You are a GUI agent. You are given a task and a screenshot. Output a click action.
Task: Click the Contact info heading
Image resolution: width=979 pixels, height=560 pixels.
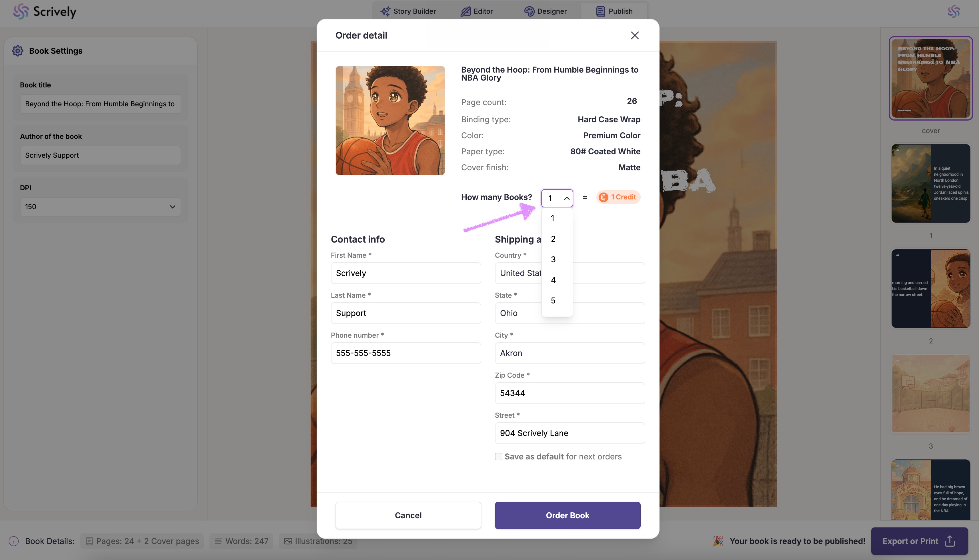358,239
